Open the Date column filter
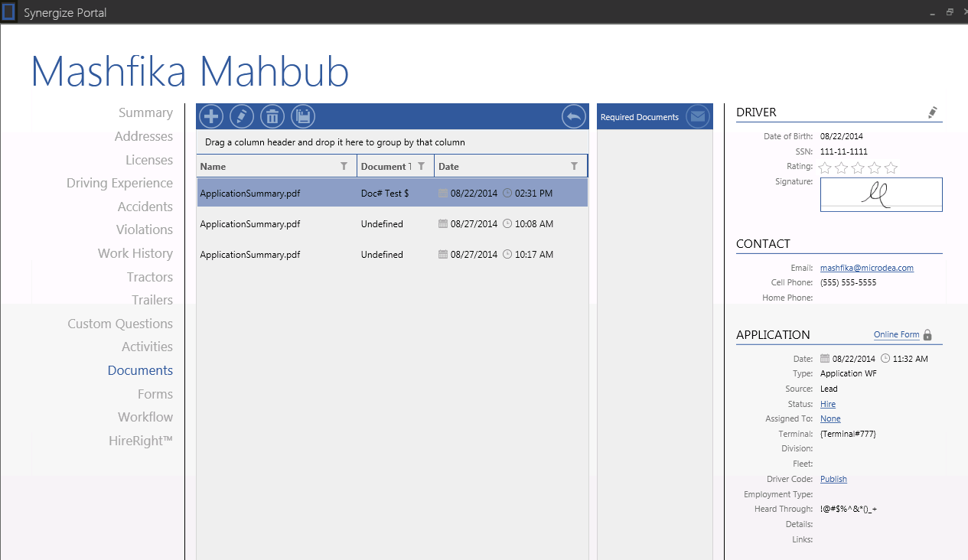 click(574, 166)
